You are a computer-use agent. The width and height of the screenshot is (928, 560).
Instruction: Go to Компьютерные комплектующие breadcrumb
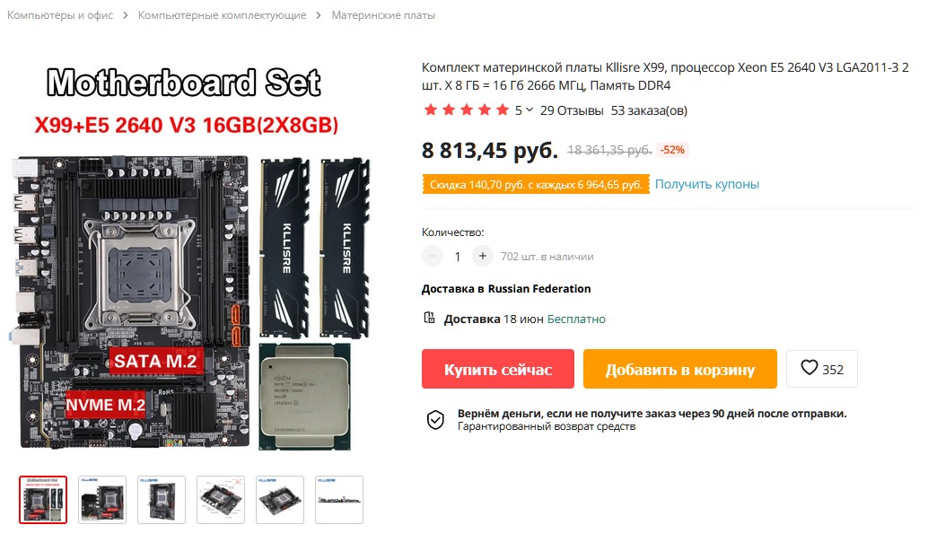[x=222, y=15]
